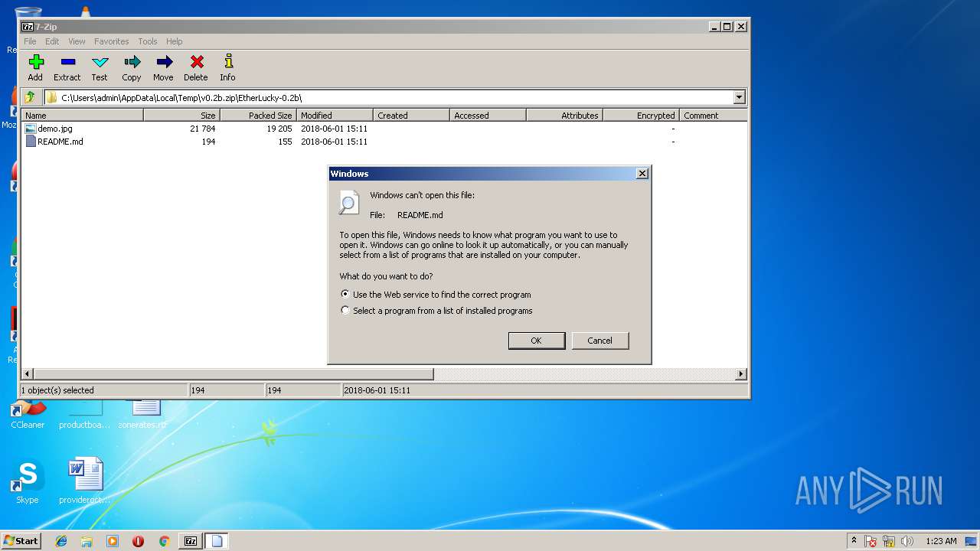Click the volume tray icon
This screenshot has width=980, height=551.
907,541
